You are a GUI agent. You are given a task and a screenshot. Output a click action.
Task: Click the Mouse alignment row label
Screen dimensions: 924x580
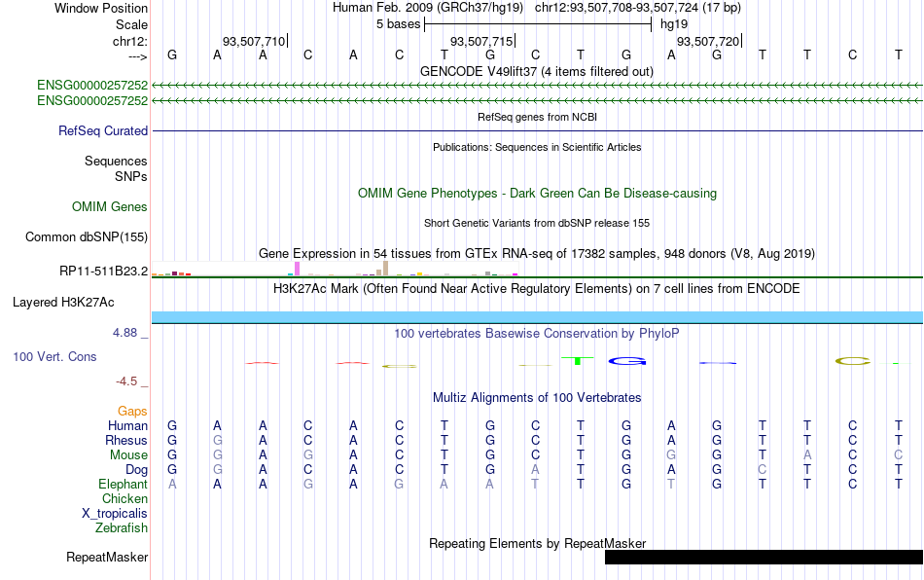coord(128,455)
